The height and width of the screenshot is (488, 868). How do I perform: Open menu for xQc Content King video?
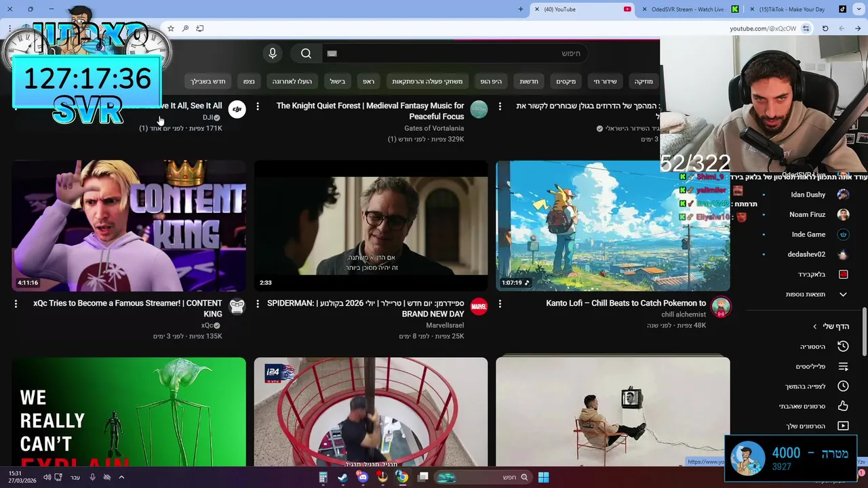(x=16, y=304)
